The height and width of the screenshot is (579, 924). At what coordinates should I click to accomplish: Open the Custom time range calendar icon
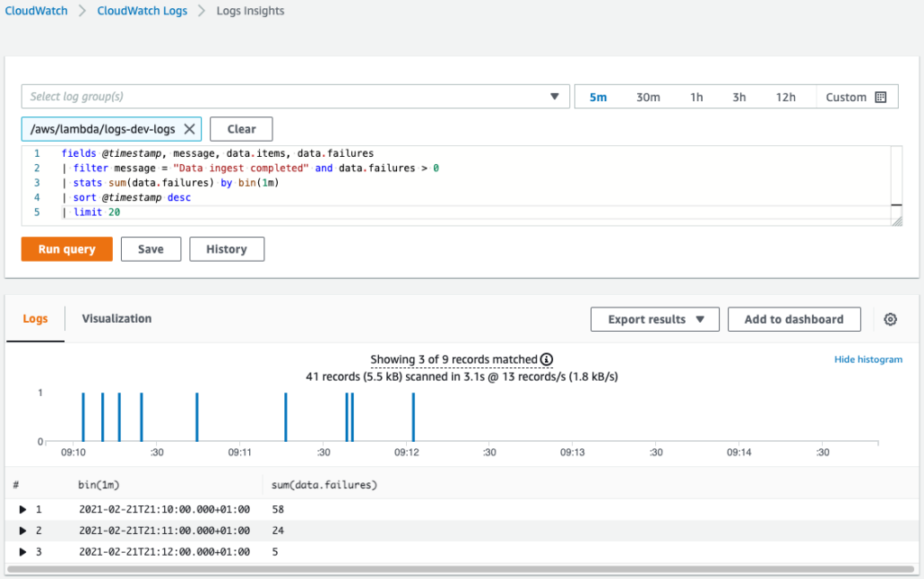click(881, 97)
